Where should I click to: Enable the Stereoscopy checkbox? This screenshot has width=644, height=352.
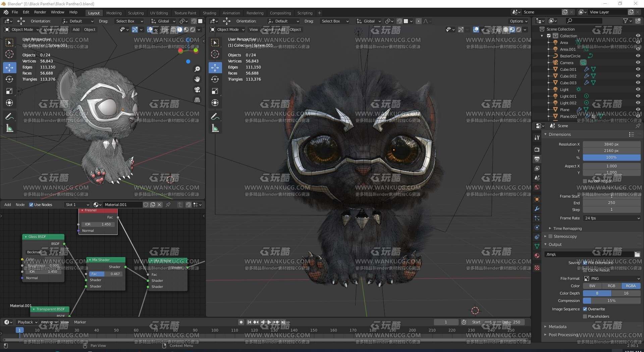550,236
